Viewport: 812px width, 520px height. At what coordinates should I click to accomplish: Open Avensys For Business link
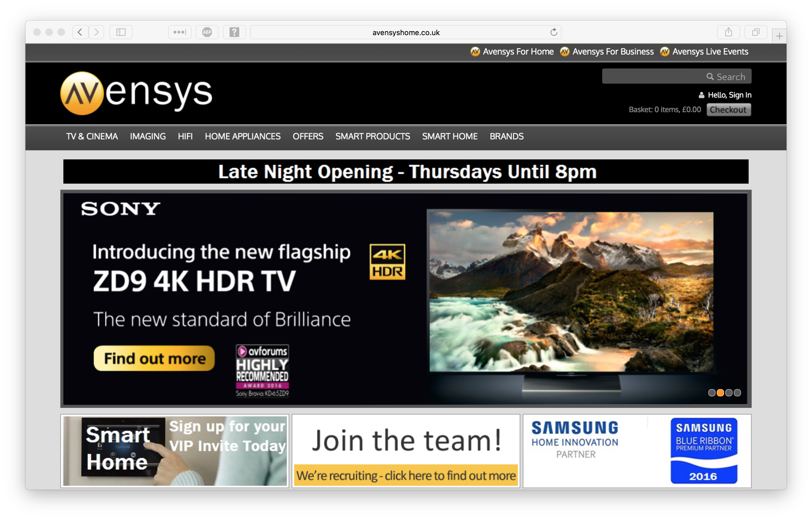pos(607,52)
